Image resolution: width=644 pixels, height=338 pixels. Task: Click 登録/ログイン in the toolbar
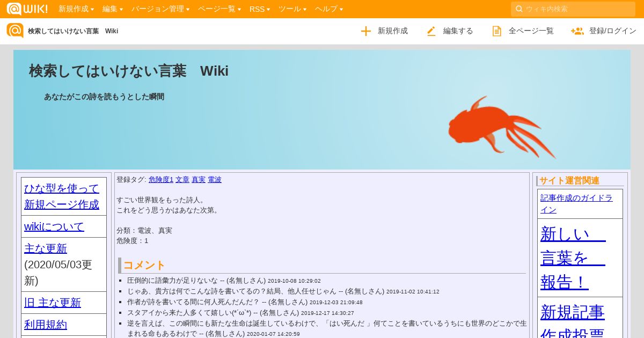613,31
